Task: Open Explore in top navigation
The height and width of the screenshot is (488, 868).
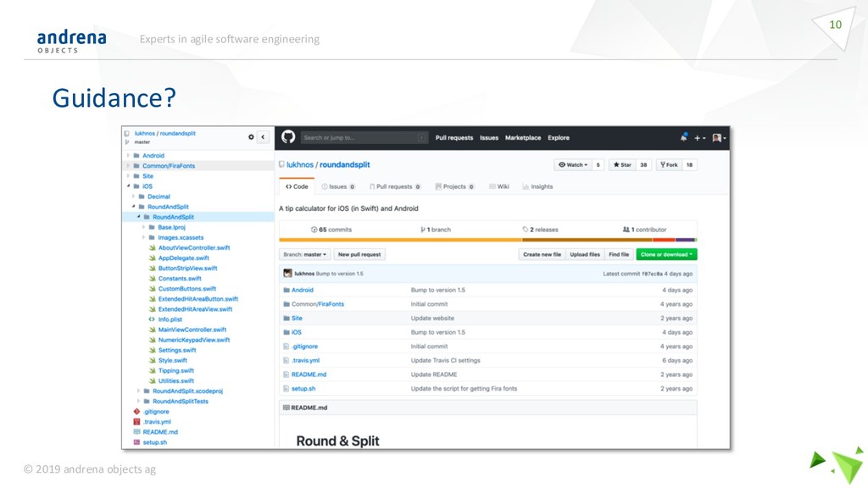Action: 559,138
